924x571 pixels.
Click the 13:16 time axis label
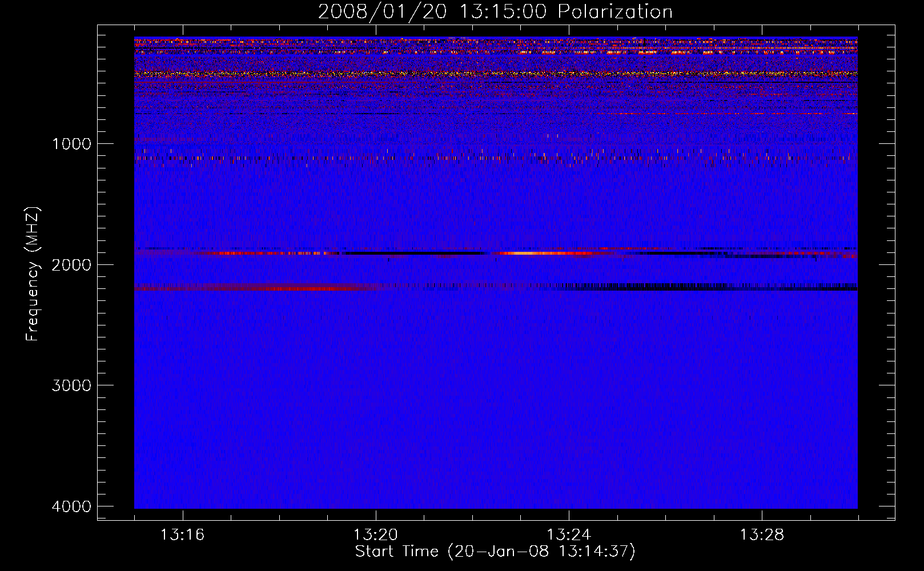(x=182, y=535)
